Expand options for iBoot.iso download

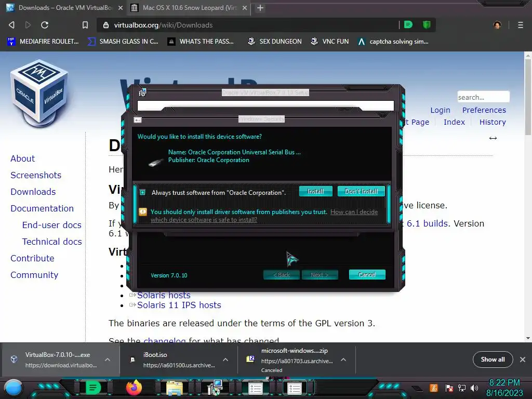[225, 360]
